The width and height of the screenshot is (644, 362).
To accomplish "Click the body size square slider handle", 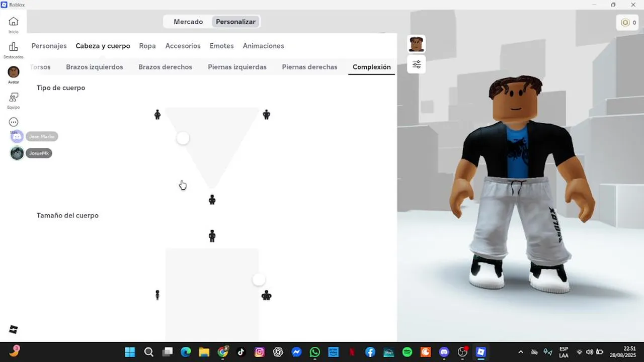I will click(259, 280).
